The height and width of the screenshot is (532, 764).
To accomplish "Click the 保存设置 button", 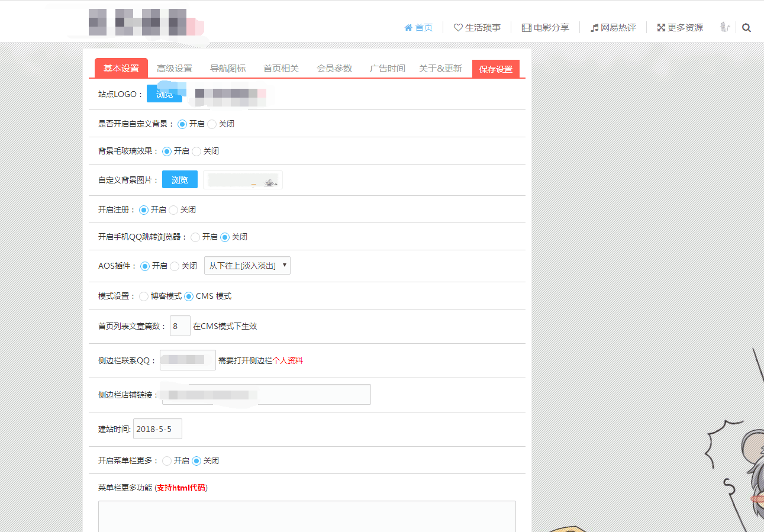I will tap(495, 68).
